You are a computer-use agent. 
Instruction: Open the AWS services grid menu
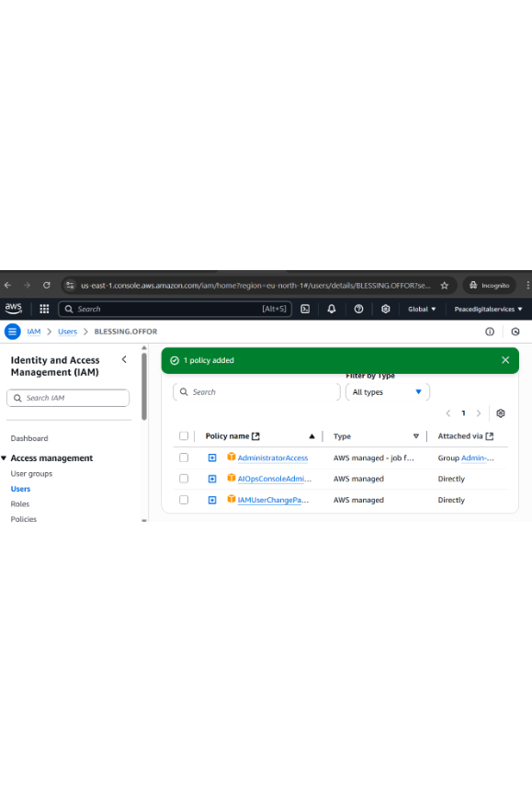click(x=44, y=309)
